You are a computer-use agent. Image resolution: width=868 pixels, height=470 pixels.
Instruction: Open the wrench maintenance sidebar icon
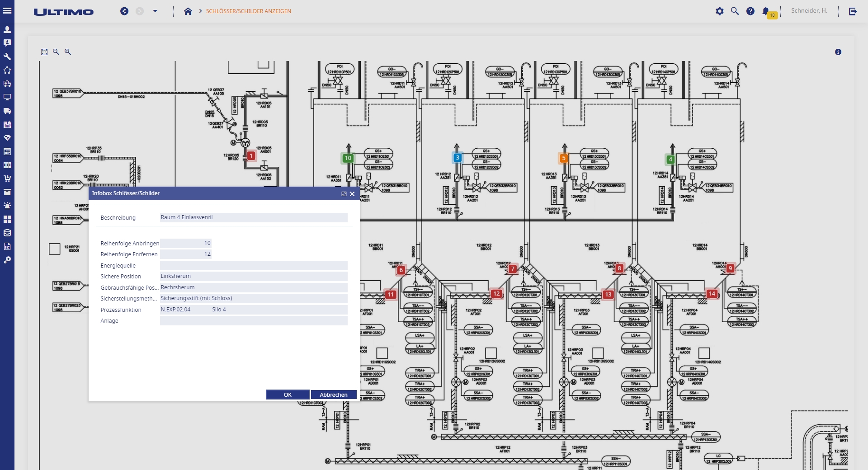(x=7, y=56)
